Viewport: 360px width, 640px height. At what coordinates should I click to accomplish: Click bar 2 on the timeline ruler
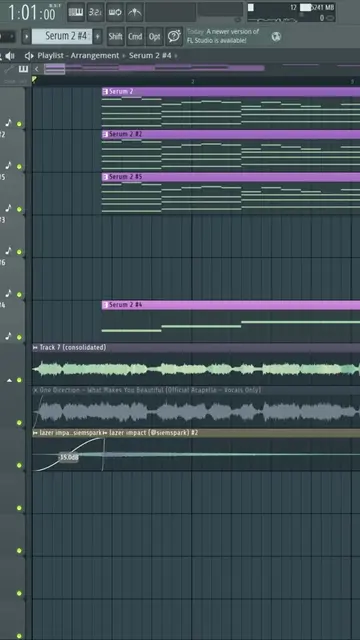coord(193,82)
